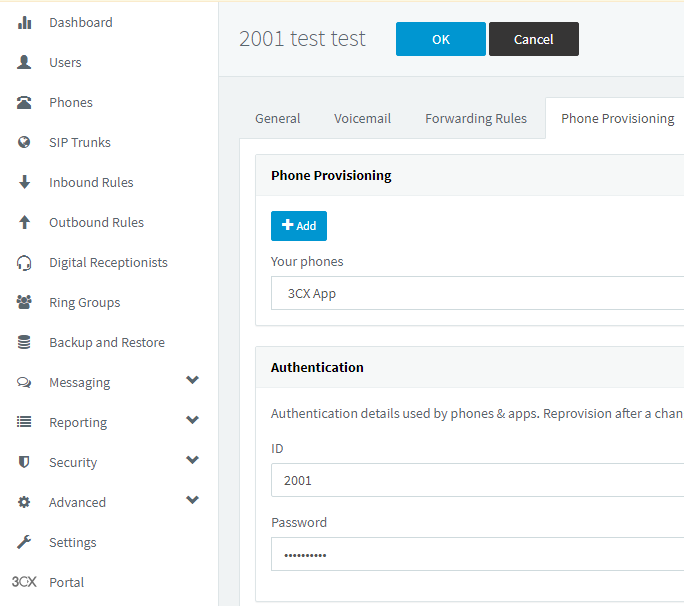The width and height of the screenshot is (684, 606).
Task: Click the Reporting list icon
Action: (x=24, y=422)
